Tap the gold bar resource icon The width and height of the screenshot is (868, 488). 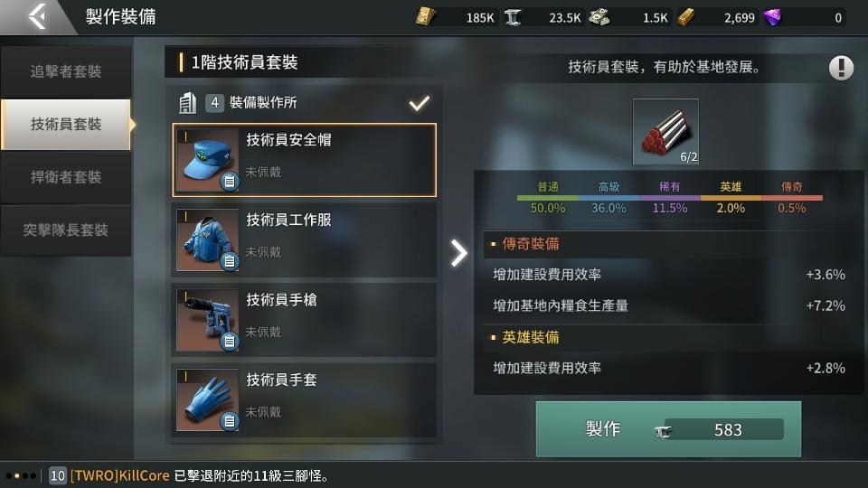686,17
